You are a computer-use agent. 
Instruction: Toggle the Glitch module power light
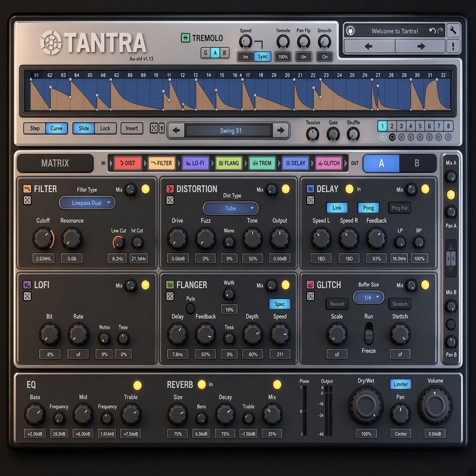click(425, 285)
